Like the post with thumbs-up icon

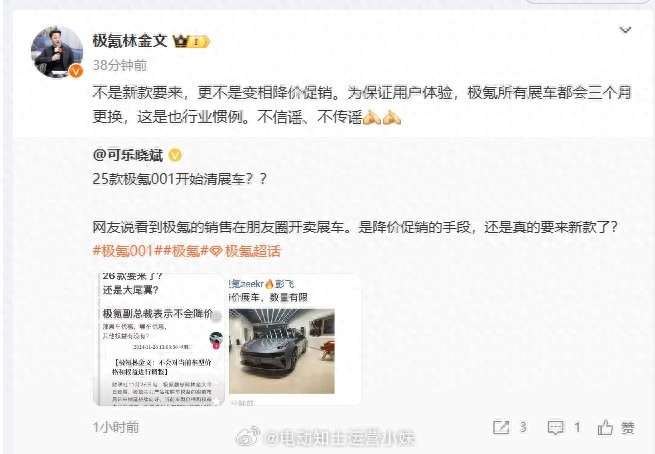coord(605,427)
